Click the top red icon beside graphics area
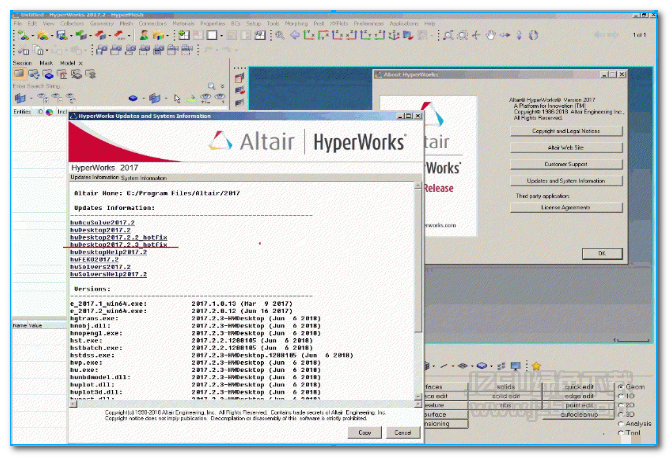 pyautogui.click(x=239, y=78)
